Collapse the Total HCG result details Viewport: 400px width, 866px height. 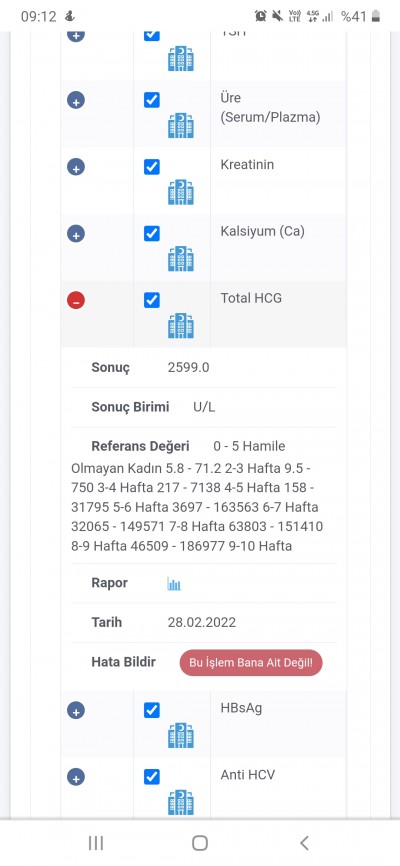pos(76,300)
